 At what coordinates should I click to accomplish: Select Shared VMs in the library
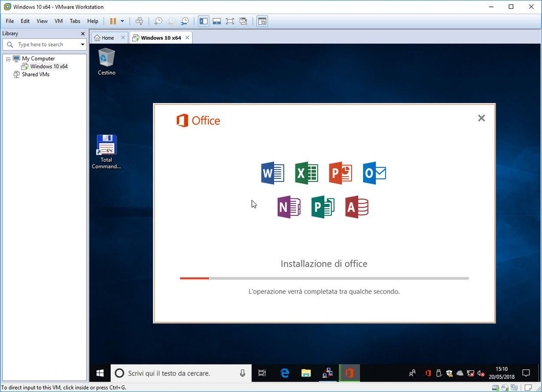click(36, 74)
